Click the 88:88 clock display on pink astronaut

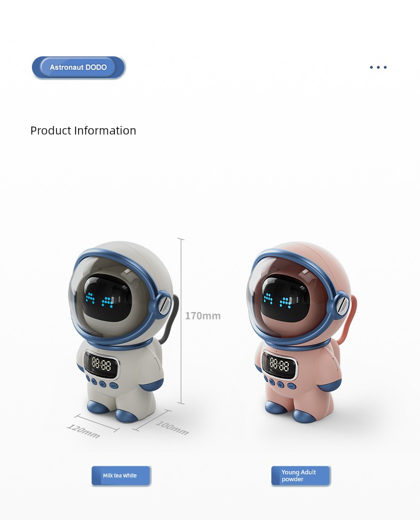pyautogui.click(x=280, y=365)
